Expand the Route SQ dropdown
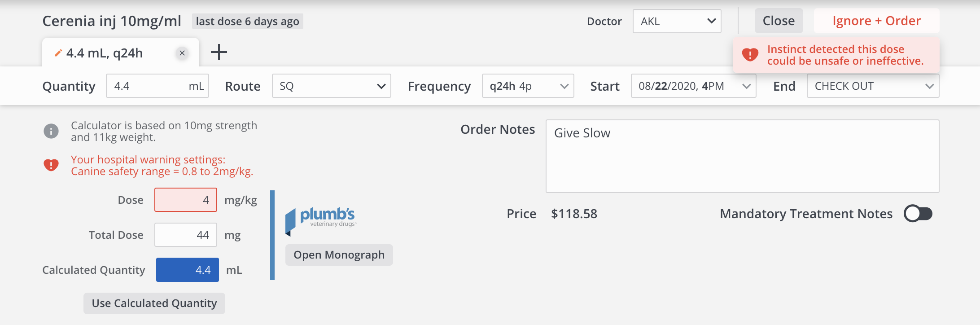This screenshot has width=980, height=325. tap(332, 86)
